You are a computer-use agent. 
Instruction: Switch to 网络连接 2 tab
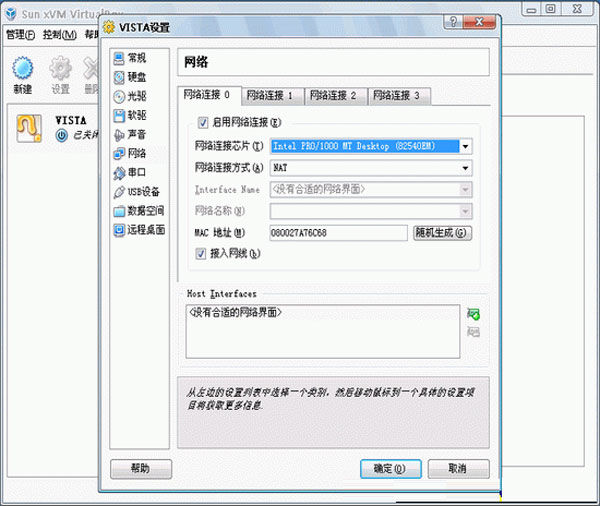(x=336, y=96)
